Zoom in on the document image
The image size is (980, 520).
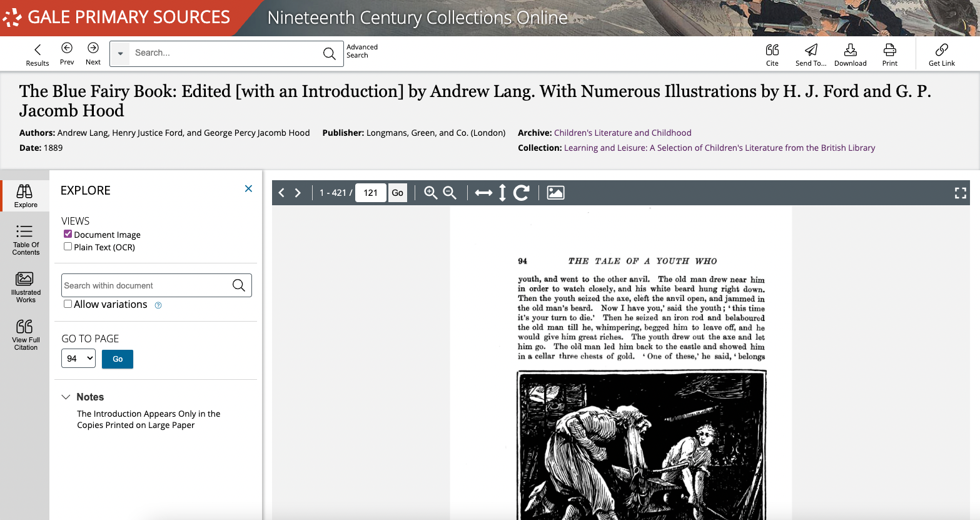430,193
